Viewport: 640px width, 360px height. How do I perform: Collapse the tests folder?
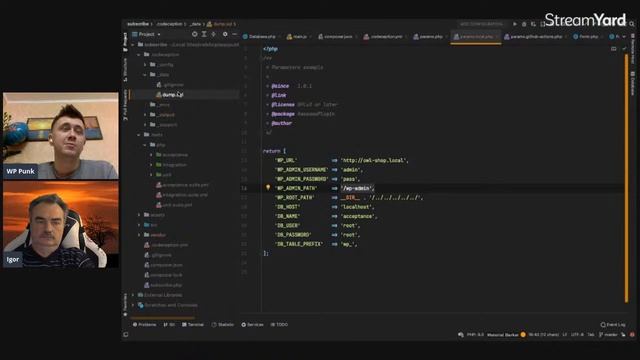139,135
